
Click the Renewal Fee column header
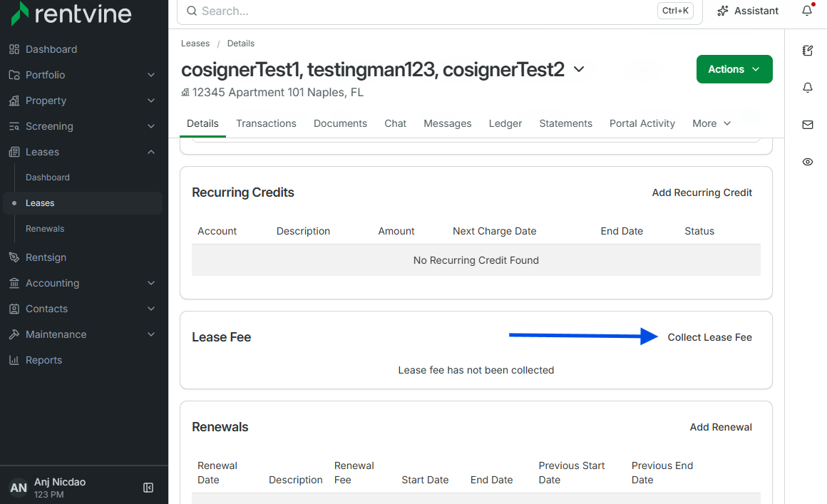click(x=354, y=473)
